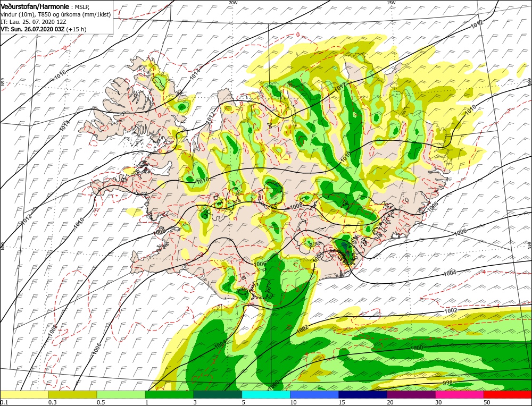Image resolution: width=532 pixels, height=406 pixels.
Task: Click the yellow 0.1–0.3 legend swatch
Action: (24, 394)
